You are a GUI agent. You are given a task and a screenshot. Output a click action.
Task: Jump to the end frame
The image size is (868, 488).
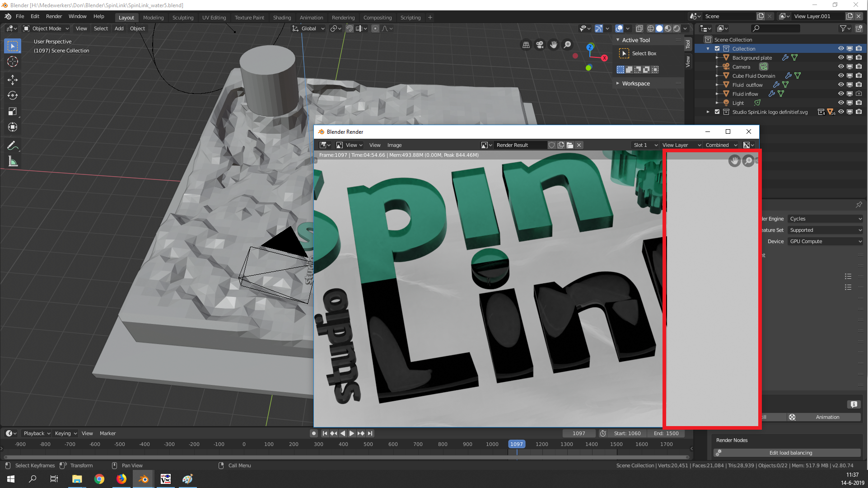(370, 433)
